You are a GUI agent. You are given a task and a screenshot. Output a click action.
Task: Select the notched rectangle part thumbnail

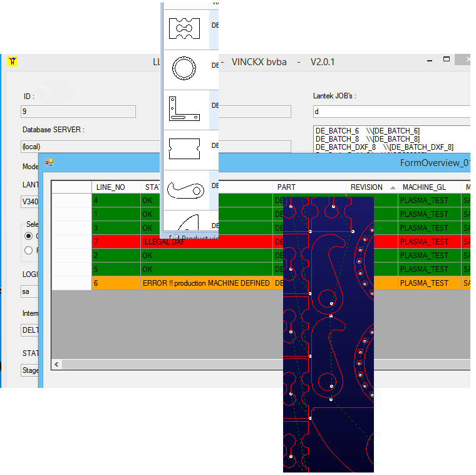tap(184, 149)
